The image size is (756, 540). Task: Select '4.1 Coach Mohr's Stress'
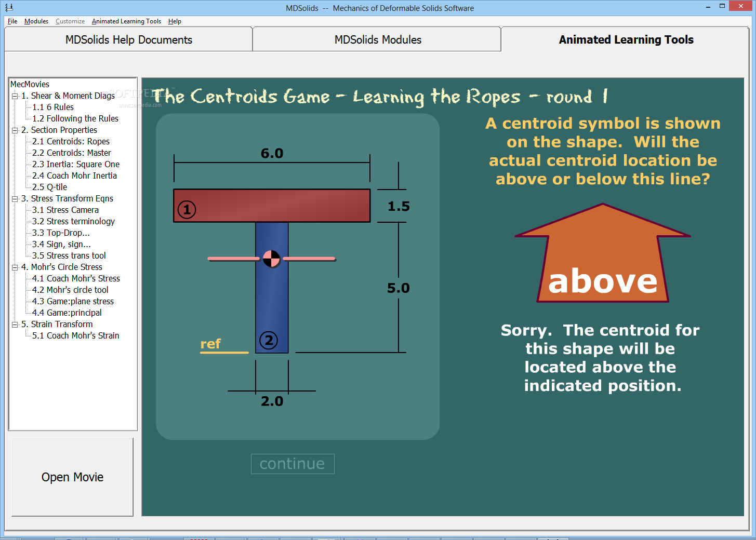(76, 278)
